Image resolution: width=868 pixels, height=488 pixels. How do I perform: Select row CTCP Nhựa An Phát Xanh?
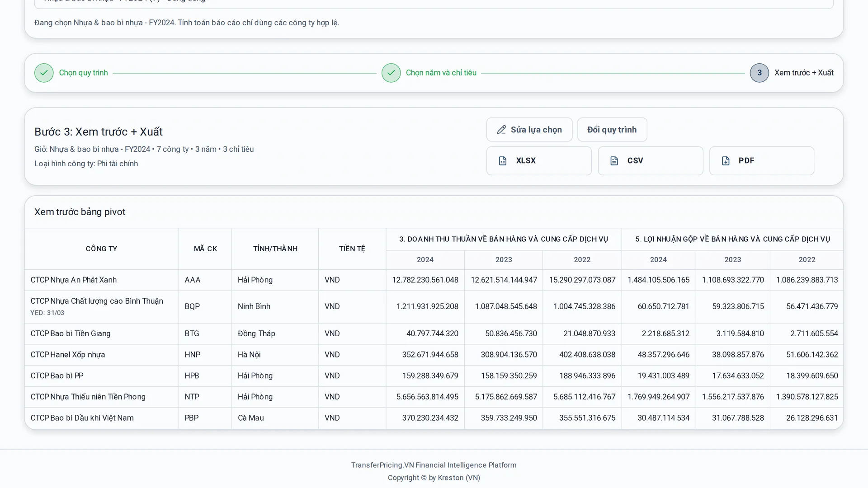[434, 280]
